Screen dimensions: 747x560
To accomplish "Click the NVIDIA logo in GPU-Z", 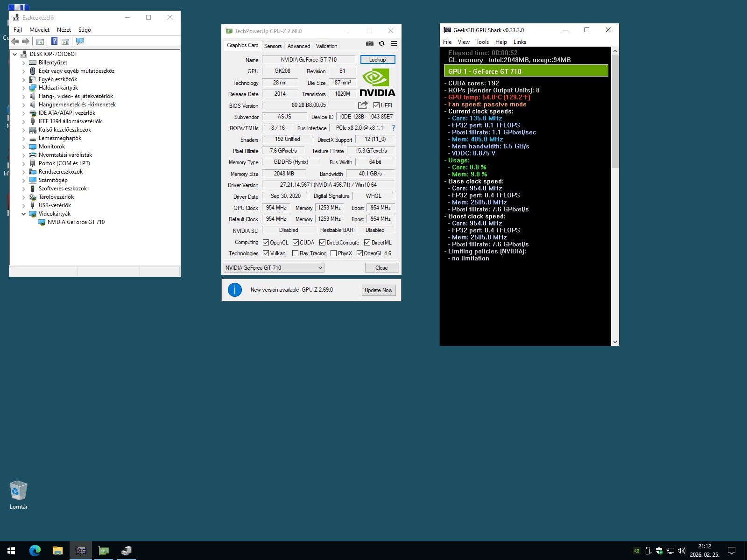I will coord(377,83).
